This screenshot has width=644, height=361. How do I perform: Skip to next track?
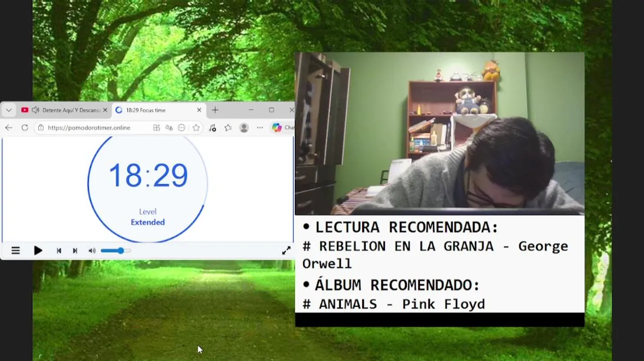click(x=75, y=251)
